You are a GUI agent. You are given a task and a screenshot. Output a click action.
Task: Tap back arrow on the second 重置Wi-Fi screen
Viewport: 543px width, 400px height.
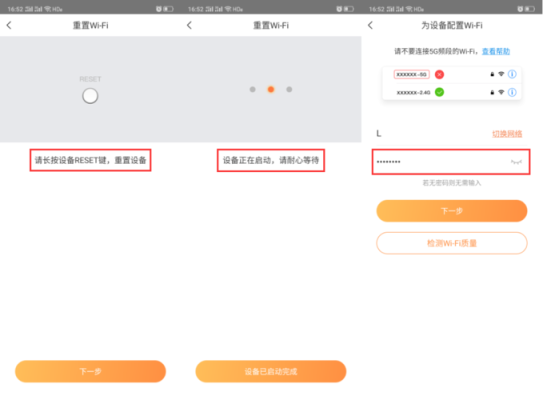click(189, 25)
